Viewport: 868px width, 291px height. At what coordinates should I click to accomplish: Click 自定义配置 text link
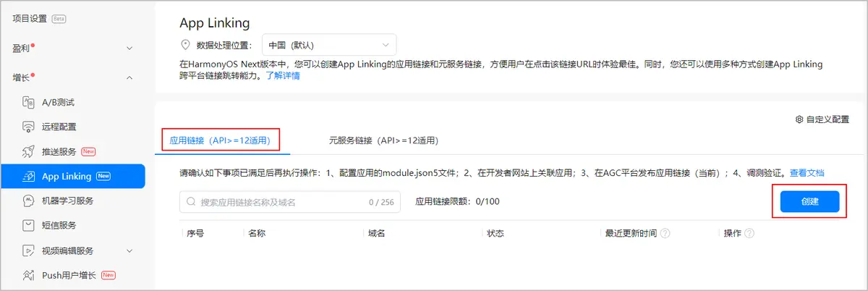click(827, 119)
